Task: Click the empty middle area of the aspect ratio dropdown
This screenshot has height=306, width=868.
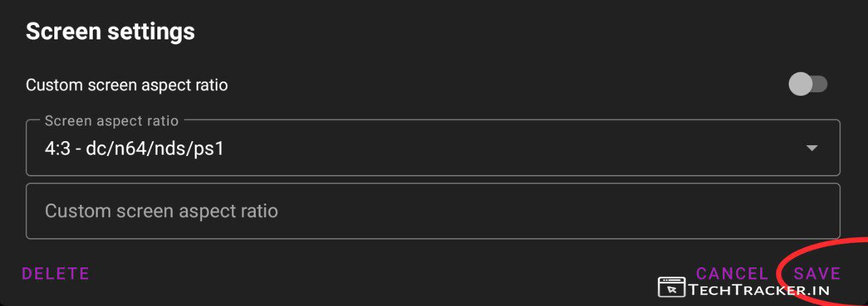Action: [x=509, y=148]
